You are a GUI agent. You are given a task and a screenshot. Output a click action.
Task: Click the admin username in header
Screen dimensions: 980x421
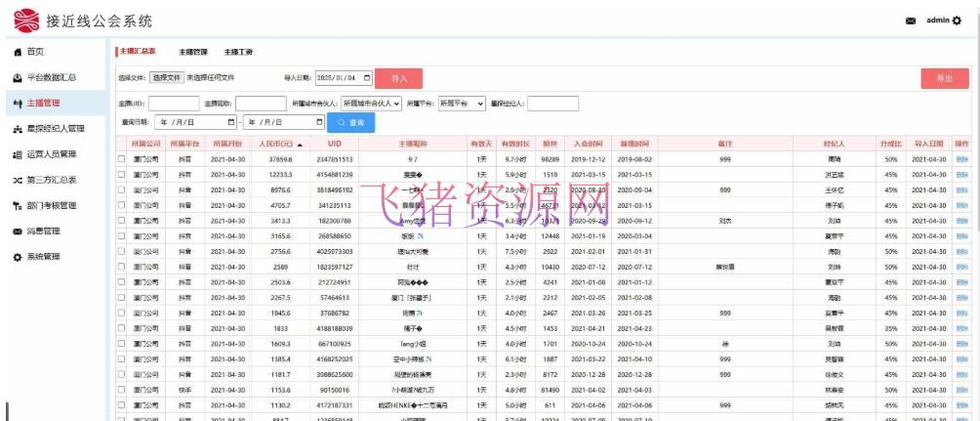point(937,21)
